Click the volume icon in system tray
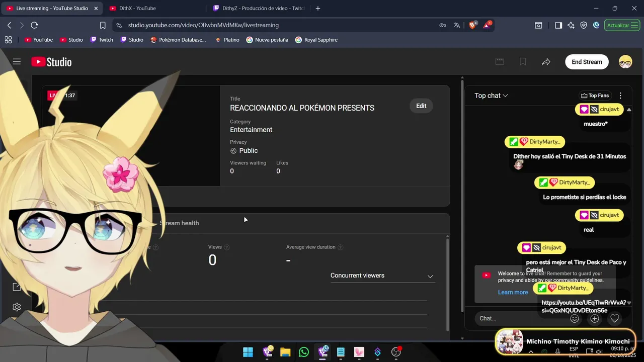The width and height of the screenshot is (644, 362). tap(598, 352)
